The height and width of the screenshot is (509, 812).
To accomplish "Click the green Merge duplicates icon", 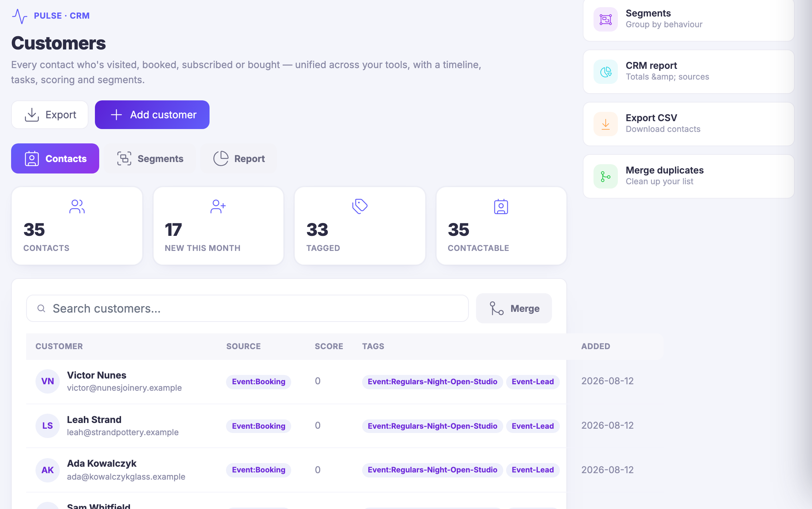I will pos(606,176).
